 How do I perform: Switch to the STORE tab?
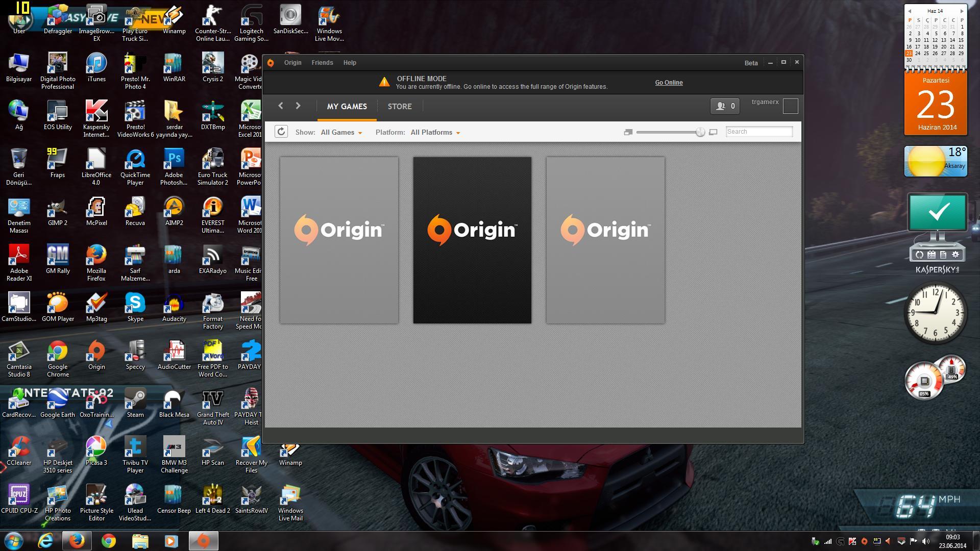coord(400,107)
